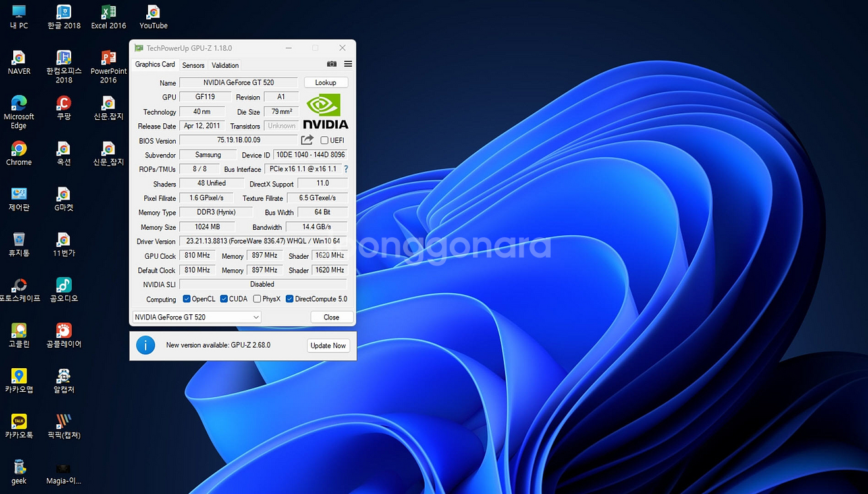Screen dimensions: 868x494
Task: Click the BIOS export share icon
Action: (307, 140)
